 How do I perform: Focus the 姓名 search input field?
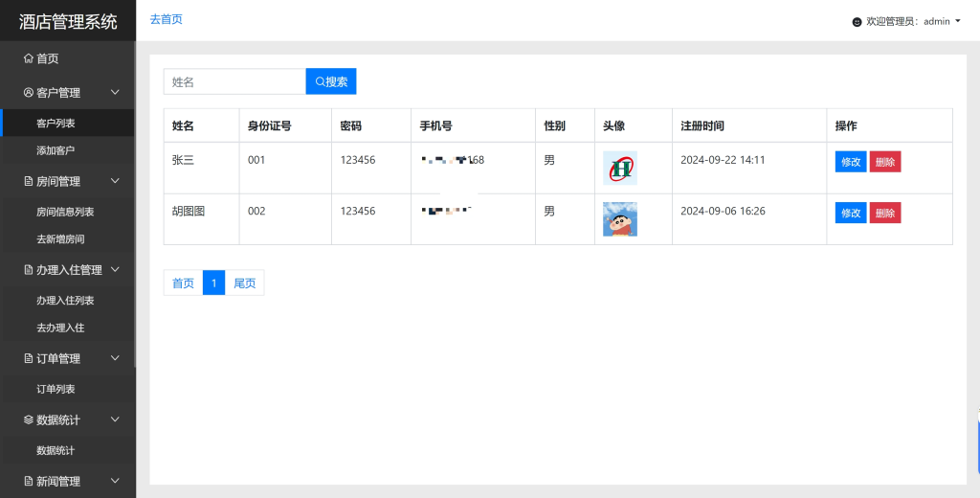click(234, 81)
